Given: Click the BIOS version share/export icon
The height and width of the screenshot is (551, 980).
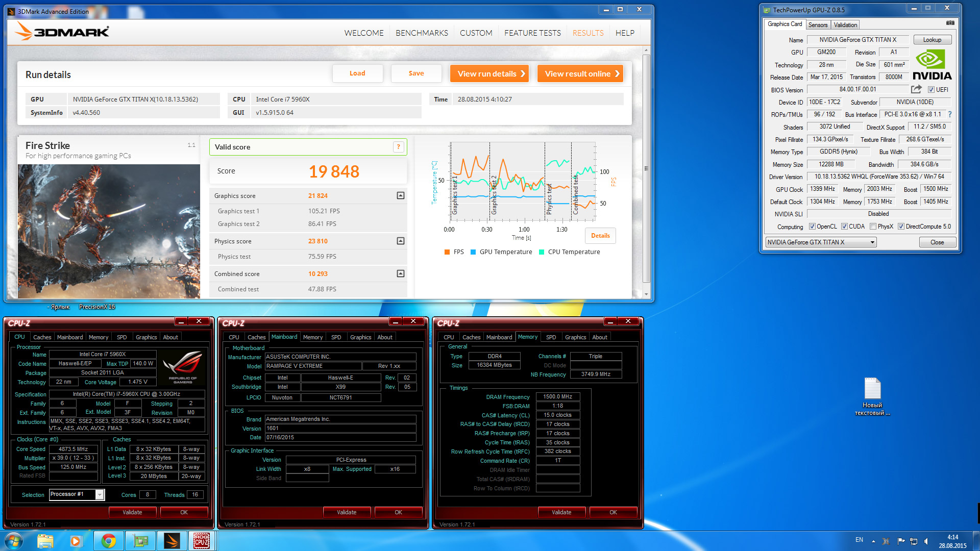Looking at the screenshot, I should click(x=916, y=89).
